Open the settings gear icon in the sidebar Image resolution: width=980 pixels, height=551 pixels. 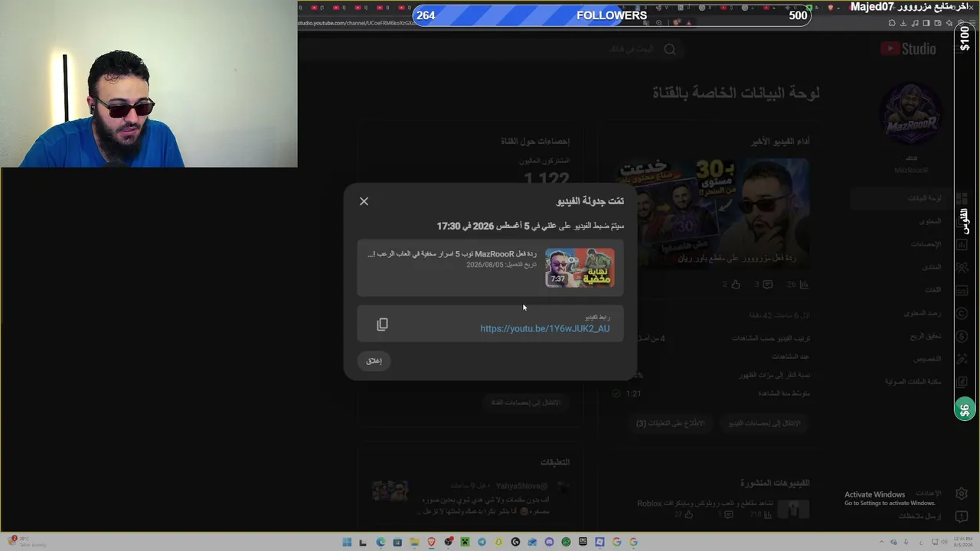[962, 494]
